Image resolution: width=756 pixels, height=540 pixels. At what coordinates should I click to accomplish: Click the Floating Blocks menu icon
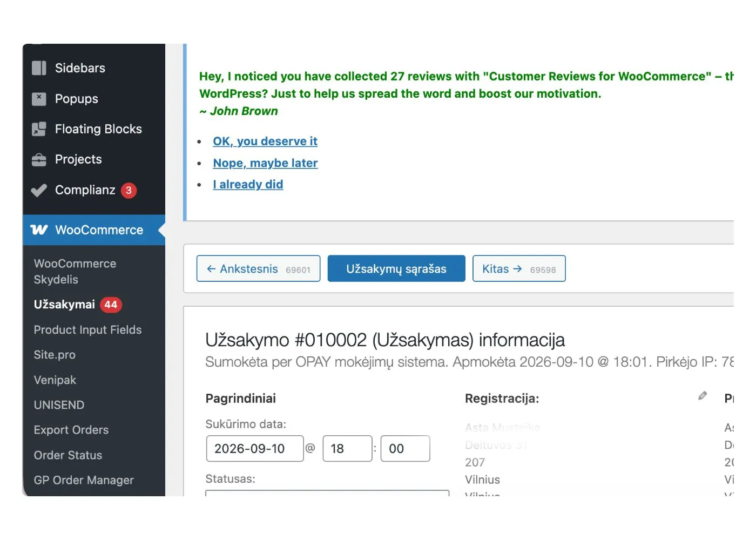[39, 129]
